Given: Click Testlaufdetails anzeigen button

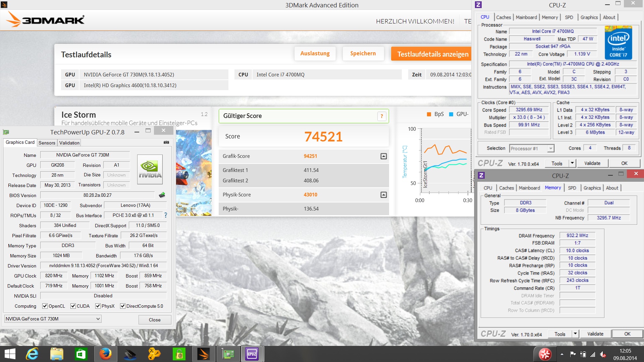Looking at the screenshot, I should coord(431,54).
